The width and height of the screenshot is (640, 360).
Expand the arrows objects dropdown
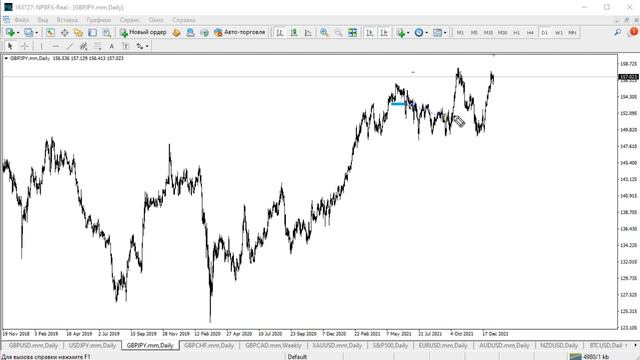pos(147,47)
